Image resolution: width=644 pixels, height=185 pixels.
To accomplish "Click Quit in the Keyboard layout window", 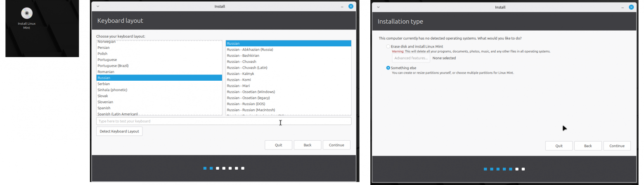I will coord(279,145).
